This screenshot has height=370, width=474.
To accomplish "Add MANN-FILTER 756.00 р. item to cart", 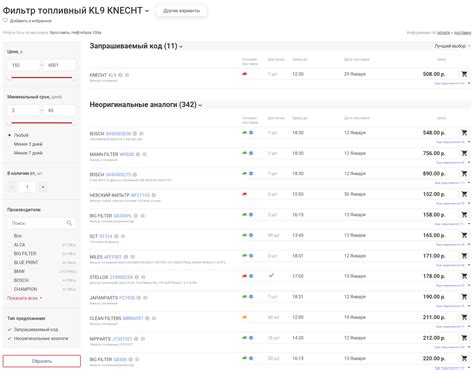I will 464,153.
